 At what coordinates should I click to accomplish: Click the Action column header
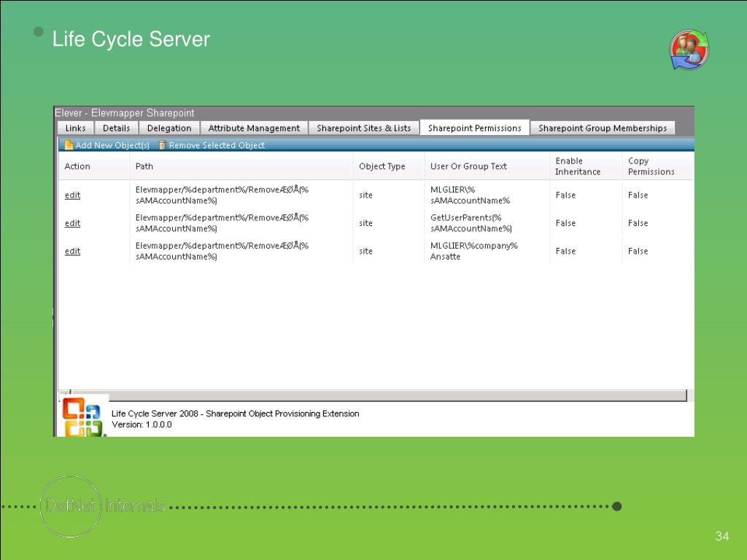click(x=77, y=166)
